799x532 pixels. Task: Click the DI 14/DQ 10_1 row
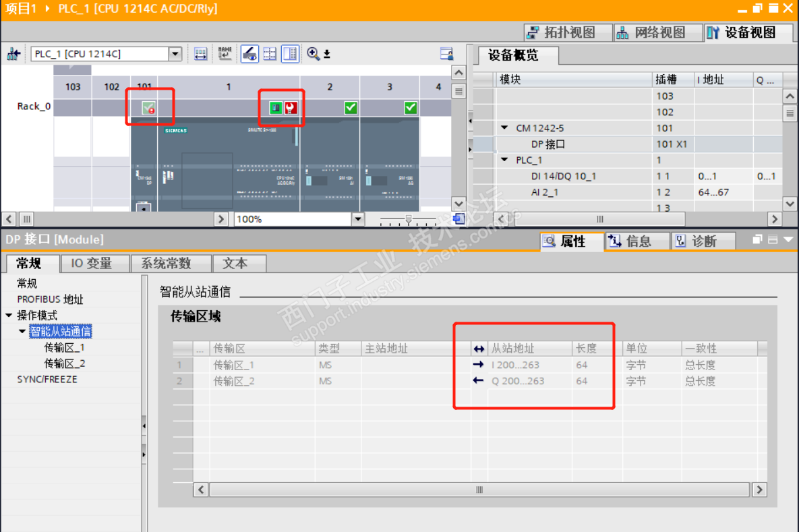tap(628, 176)
